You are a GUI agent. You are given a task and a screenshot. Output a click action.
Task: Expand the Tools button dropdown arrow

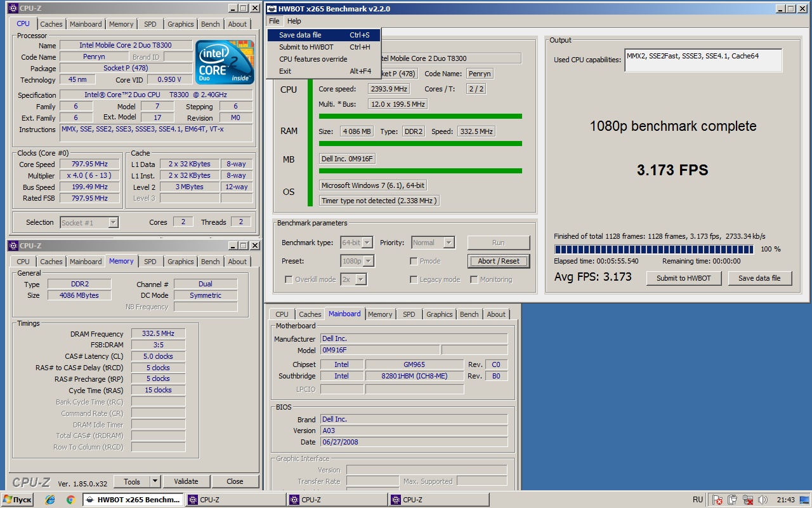[155, 481]
